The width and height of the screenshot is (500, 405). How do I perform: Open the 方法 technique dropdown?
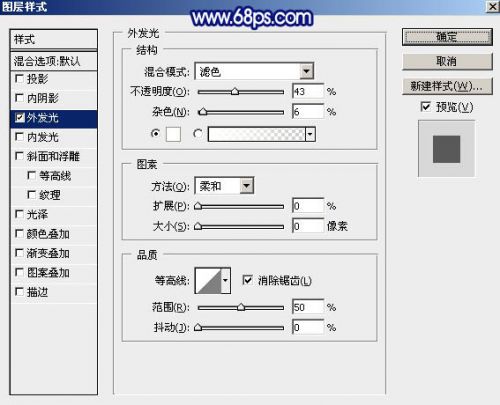(x=224, y=186)
